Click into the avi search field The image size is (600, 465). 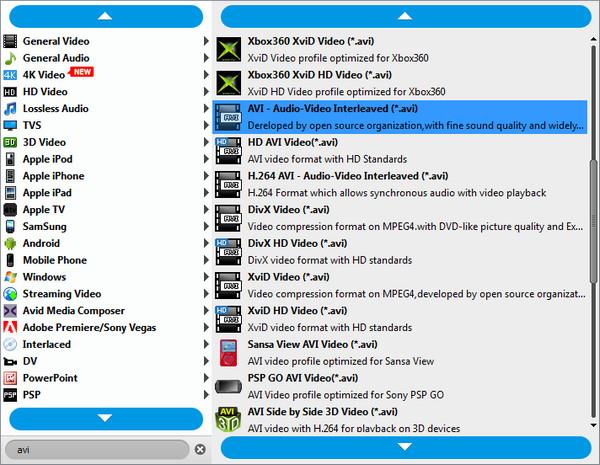click(x=97, y=449)
